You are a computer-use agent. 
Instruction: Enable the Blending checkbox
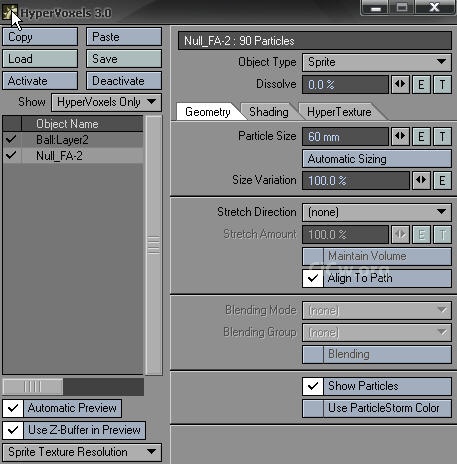coord(313,354)
